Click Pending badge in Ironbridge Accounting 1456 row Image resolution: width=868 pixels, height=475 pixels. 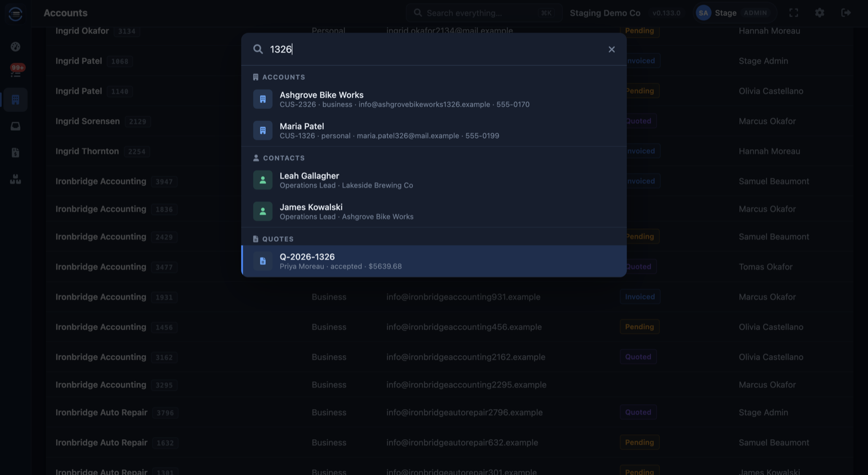(639, 327)
